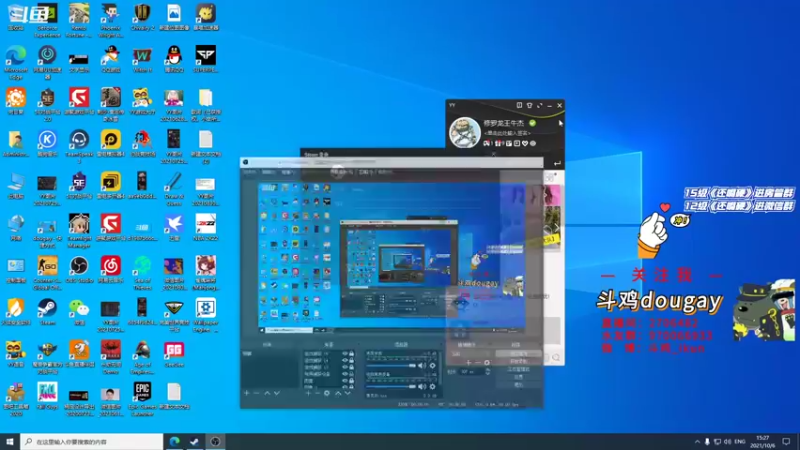Open the Kugou music K icon
The width and height of the screenshot is (800, 450).
[x=47, y=143]
